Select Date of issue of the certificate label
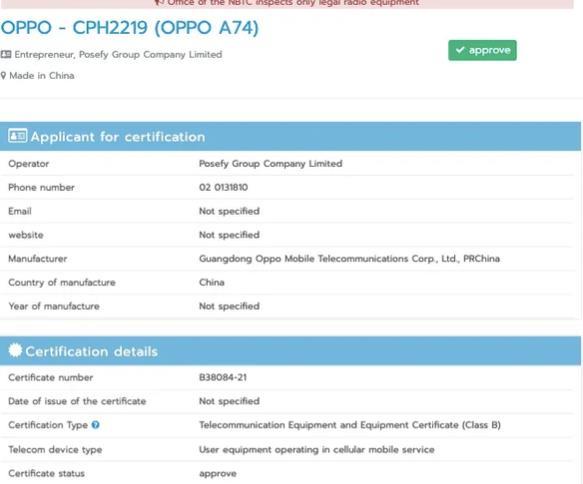 [77, 401]
